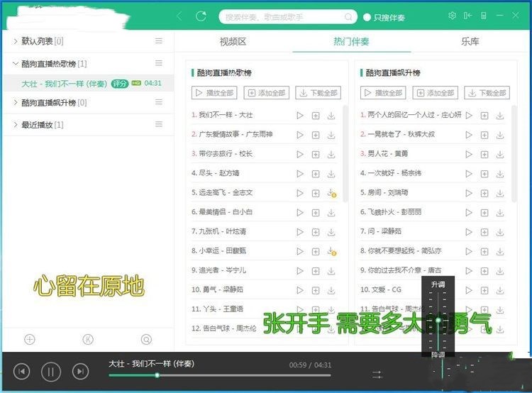Image resolution: width=532 pixels, height=393 pixels.
Task: Play 一次就好 - 杨宗纬
Action: point(469,174)
